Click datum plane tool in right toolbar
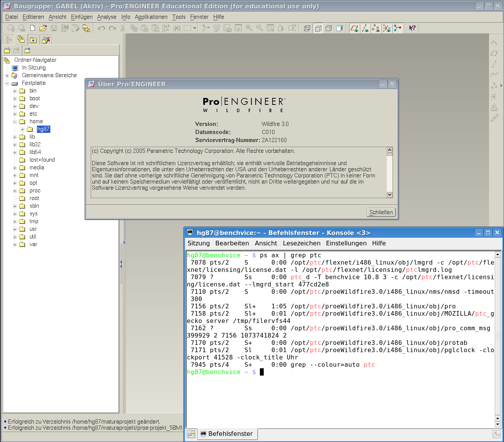 click(494, 53)
